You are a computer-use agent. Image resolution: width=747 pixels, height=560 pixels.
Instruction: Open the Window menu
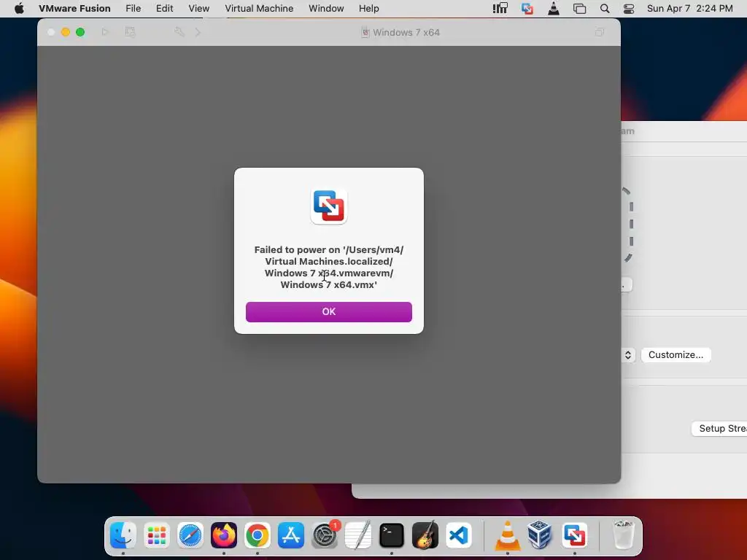tap(326, 9)
